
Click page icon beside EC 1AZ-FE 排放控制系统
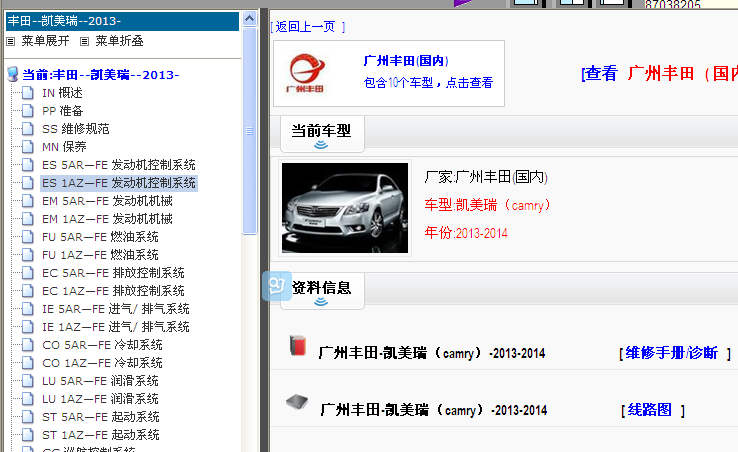(x=28, y=291)
